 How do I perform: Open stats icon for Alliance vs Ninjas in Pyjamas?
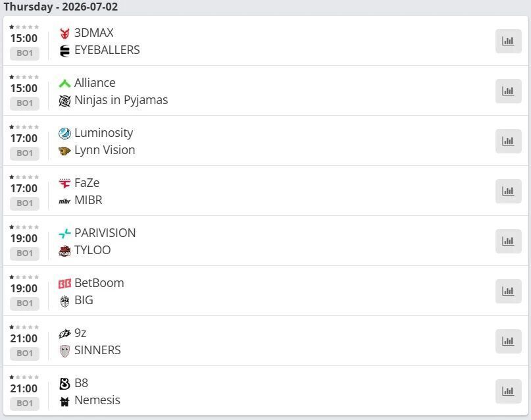pos(509,91)
